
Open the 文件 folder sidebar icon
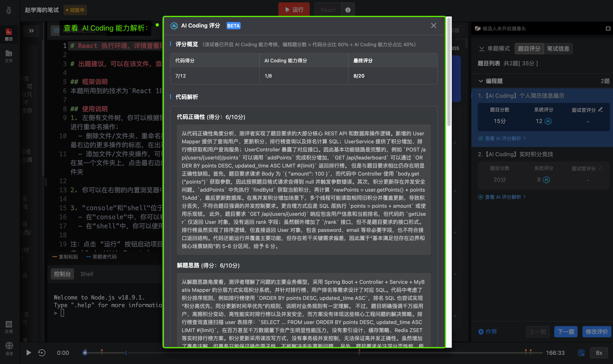[x=9, y=56]
